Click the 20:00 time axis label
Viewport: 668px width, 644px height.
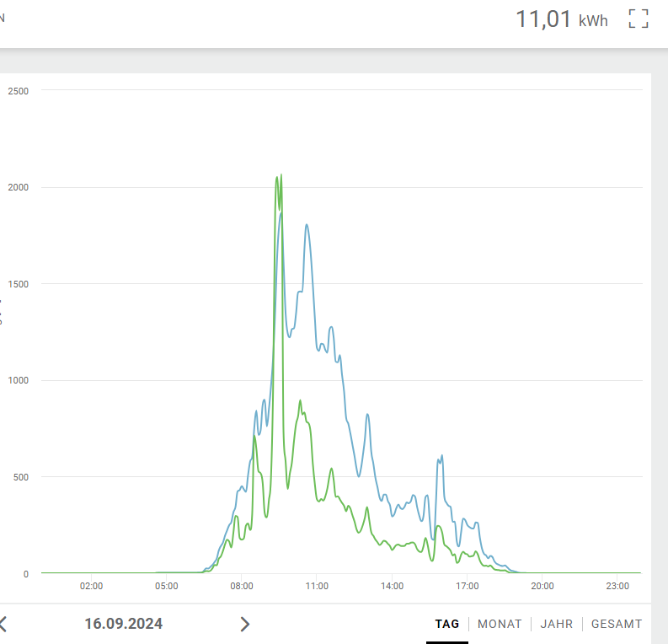point(542,586)
